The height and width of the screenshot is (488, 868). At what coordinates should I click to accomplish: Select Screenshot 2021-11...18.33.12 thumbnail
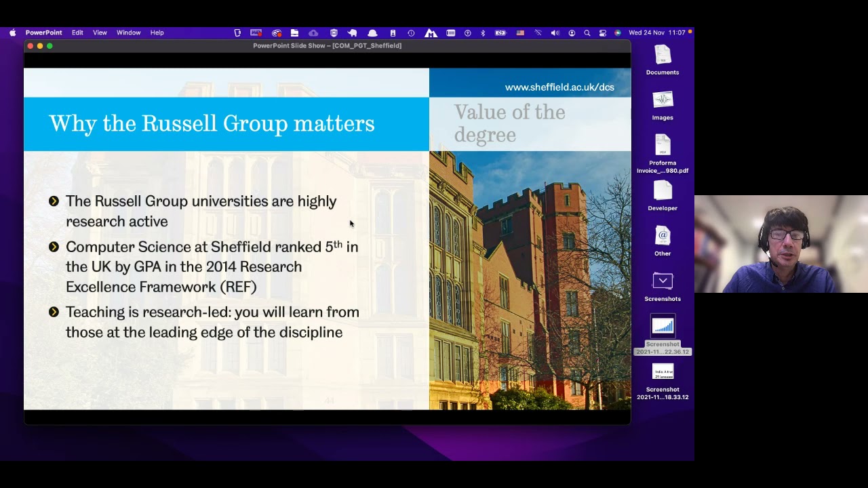[663, 381]
